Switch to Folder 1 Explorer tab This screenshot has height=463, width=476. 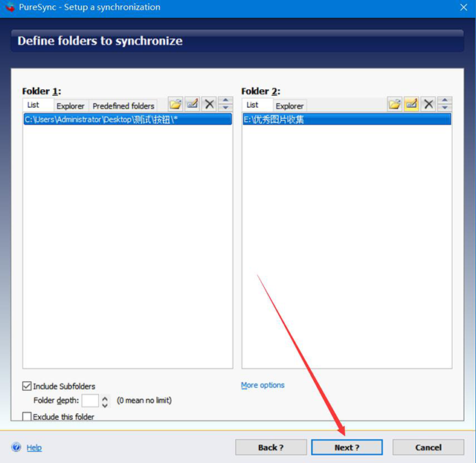pyautogui.click(x=71, y=106)
